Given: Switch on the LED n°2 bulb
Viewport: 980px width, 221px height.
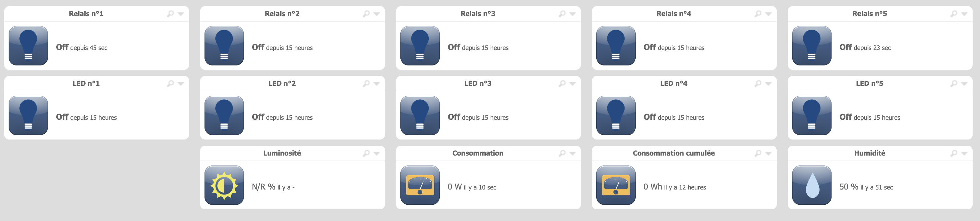Looking at the screenshot, I should (224, 115).
